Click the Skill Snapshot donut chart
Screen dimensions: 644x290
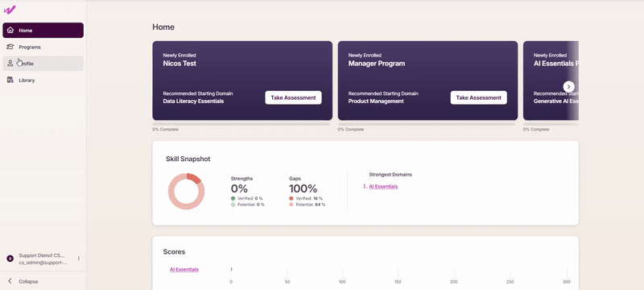187,192
